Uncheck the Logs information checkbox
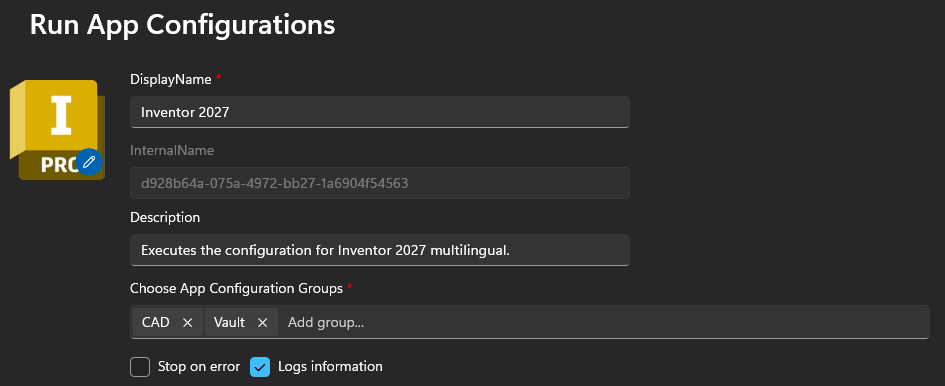 click(x=260, y=367)
